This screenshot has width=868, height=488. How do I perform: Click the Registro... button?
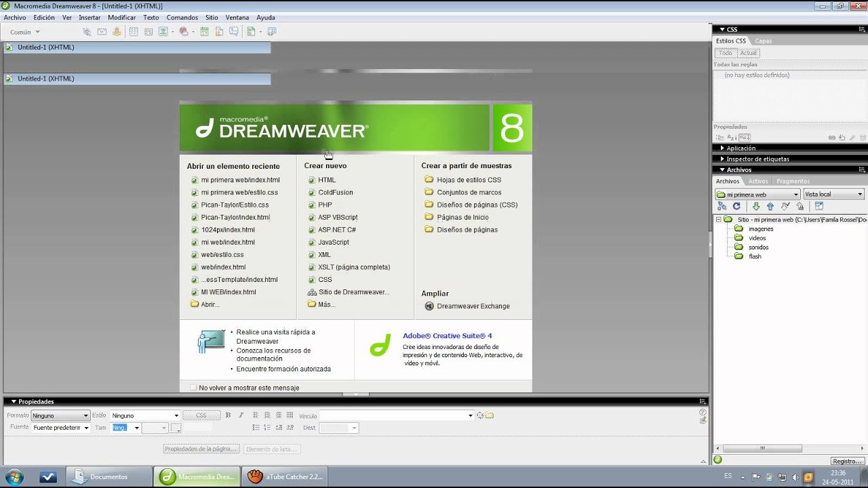[847, 461]
